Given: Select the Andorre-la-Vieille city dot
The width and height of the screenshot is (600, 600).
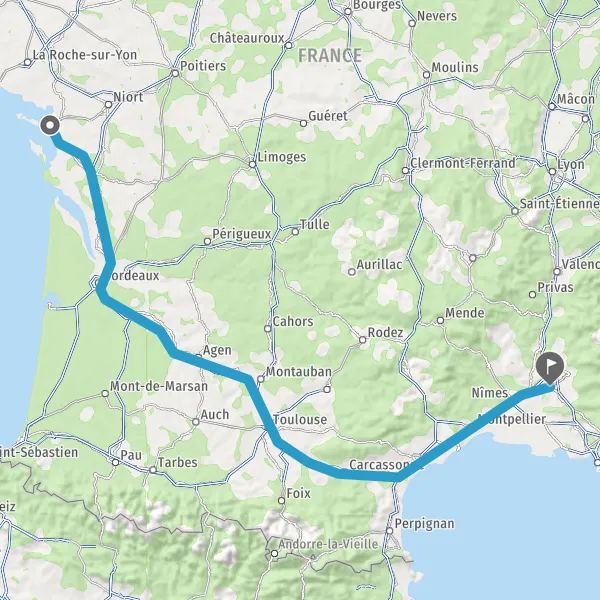Looking at the screenshot, I should tap(274, 554).
